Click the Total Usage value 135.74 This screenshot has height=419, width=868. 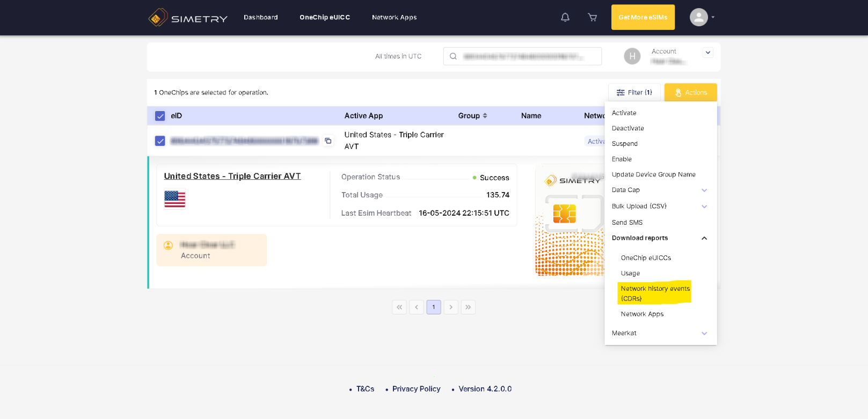pyautogui.click(x=498, y=195)
